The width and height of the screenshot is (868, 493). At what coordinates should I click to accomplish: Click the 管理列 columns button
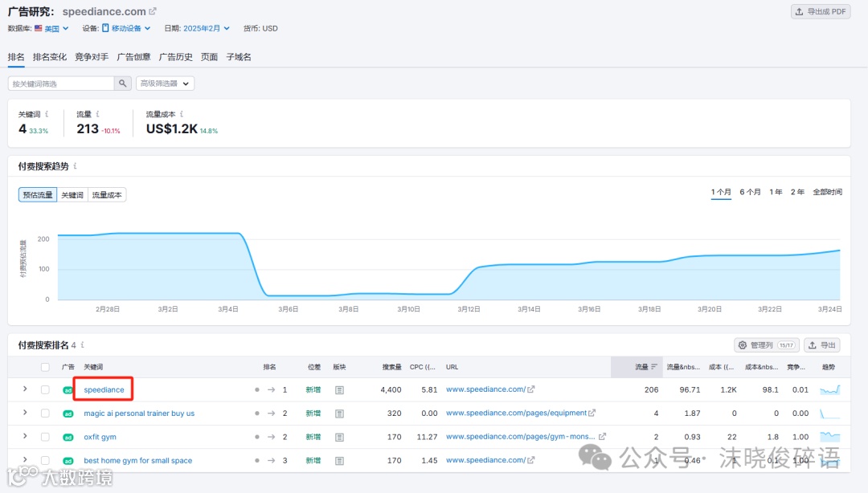tap(767, 345)
